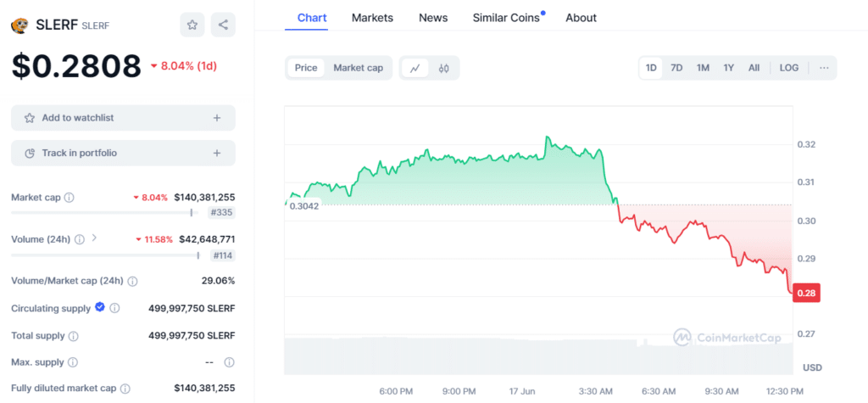
Task: Toggle chart to Price view
Action: point(306,68)
